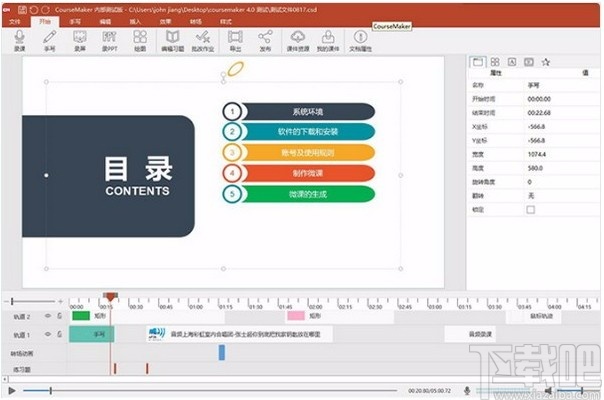Open the 绘图 drawing shapes tool

[x=140, y=40]
